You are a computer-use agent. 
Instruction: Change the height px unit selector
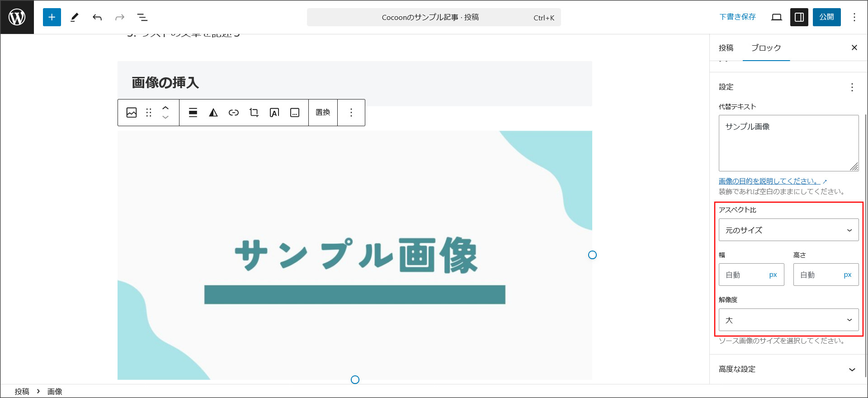point(848,275)
